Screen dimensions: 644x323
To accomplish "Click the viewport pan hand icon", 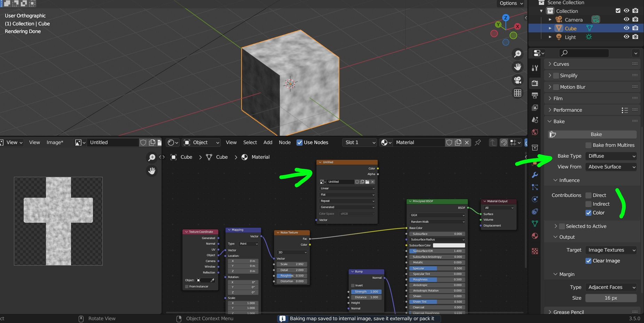I will [x=518, y=67].
